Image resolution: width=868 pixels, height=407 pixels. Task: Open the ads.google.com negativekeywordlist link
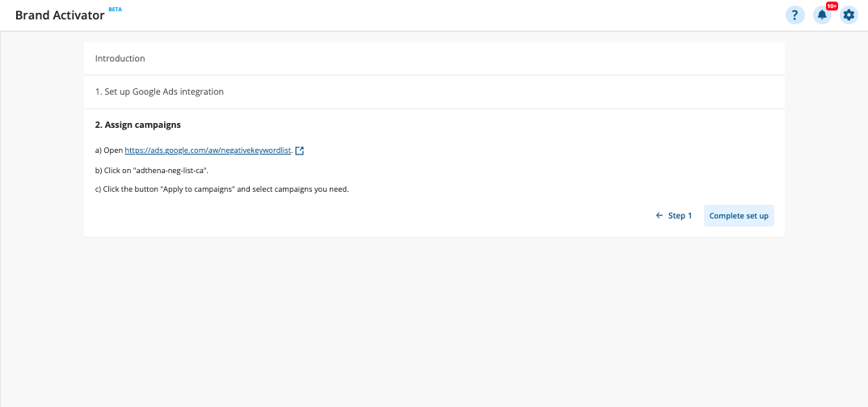coord(209,151)
